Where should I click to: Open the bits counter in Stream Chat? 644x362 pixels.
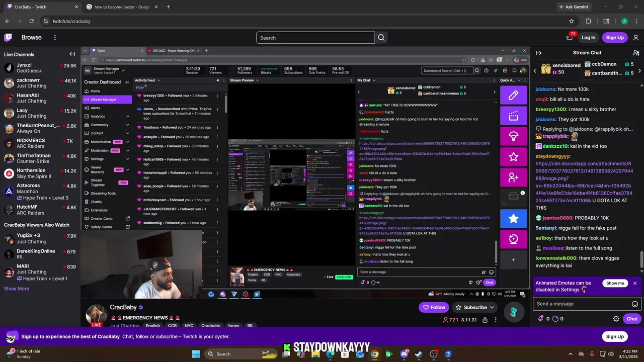click(x=544, y=319)
